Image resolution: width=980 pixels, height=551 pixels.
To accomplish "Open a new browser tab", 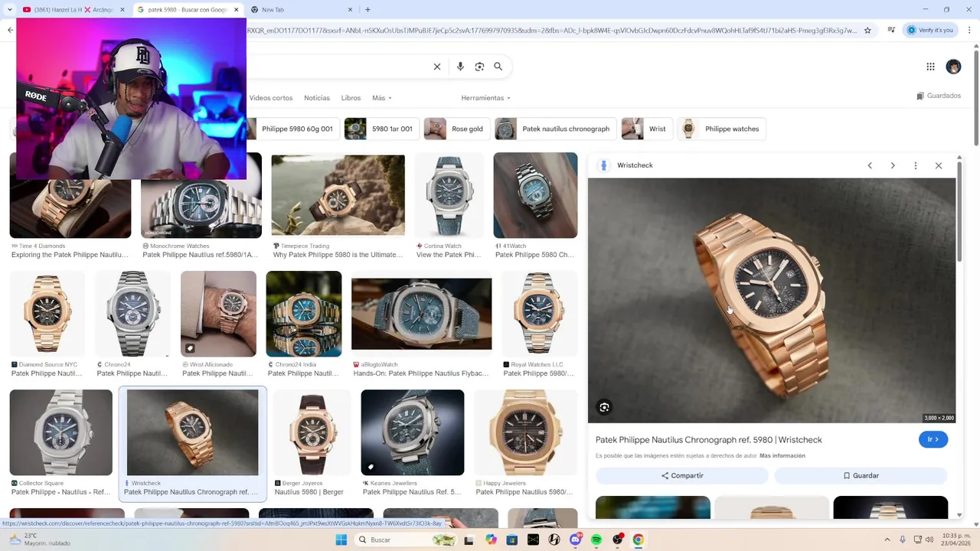I will [x=367, y=9].
